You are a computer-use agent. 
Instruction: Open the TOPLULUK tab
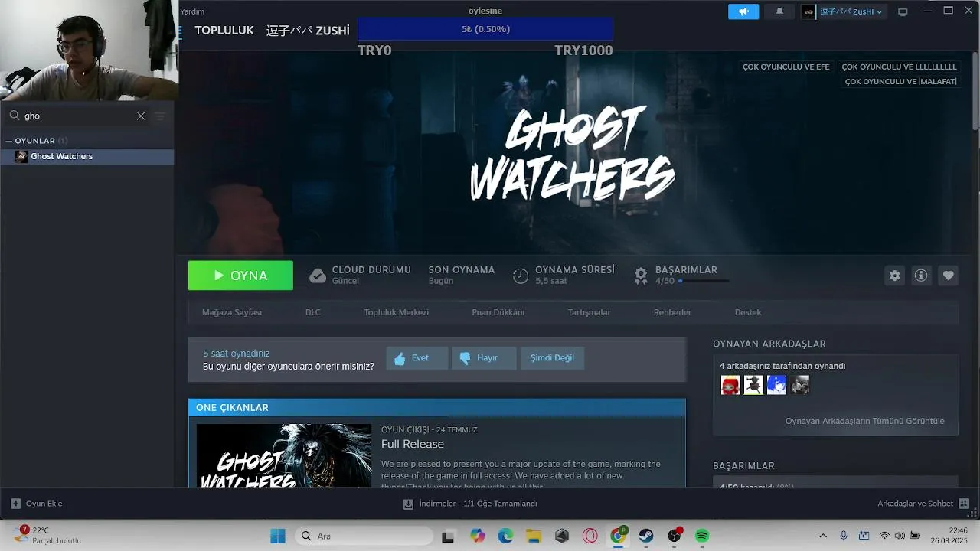[224, 31]
